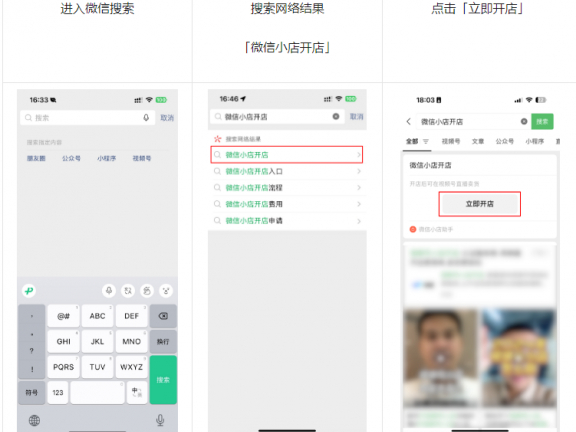
Task: Select suggestion 微信小店开店
Action: 287,155
